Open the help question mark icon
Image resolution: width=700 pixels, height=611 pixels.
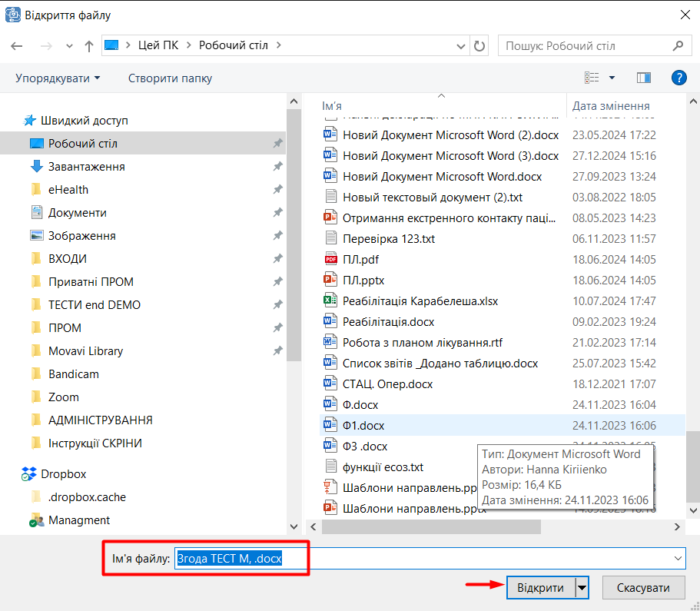coord(678,78)
